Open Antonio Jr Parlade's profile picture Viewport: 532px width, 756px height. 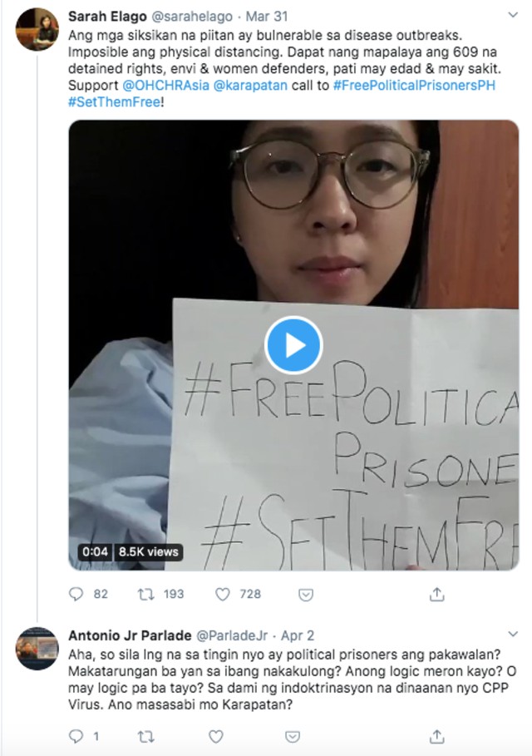coord(37,649)
